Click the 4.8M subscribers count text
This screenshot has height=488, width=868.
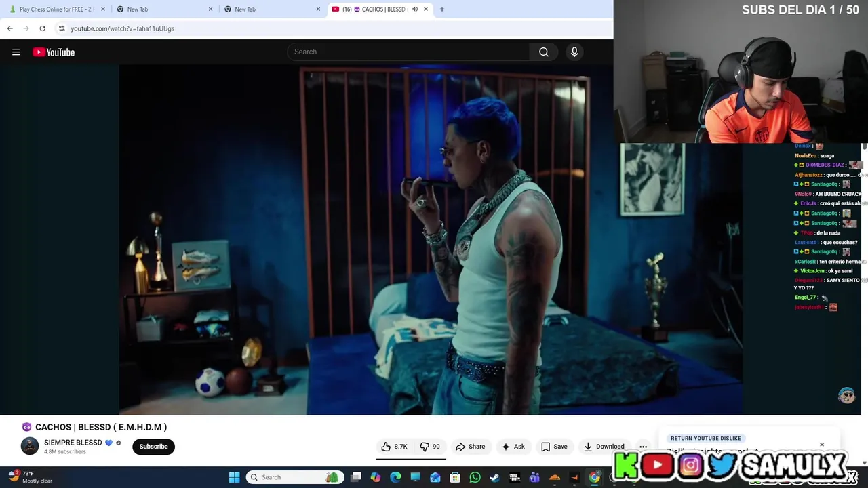tap(64, 452)
